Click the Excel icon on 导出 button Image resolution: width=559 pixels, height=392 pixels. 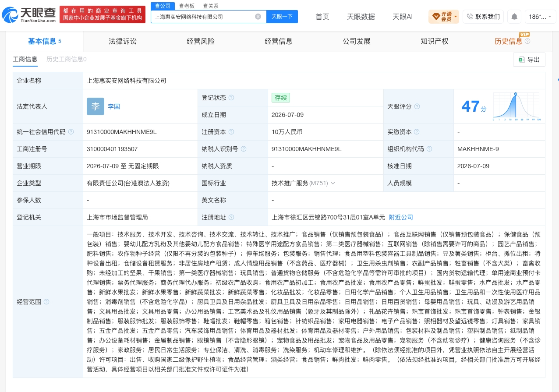click(x=522, y=60)
